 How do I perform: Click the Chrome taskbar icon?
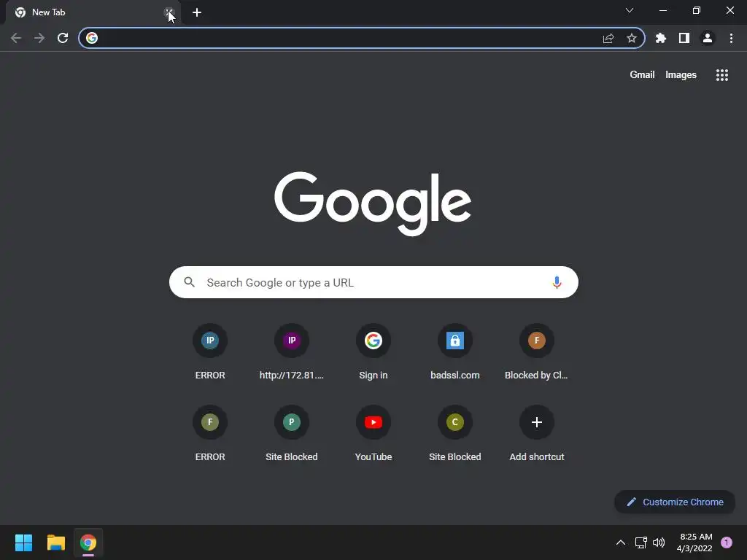[88, 542]
